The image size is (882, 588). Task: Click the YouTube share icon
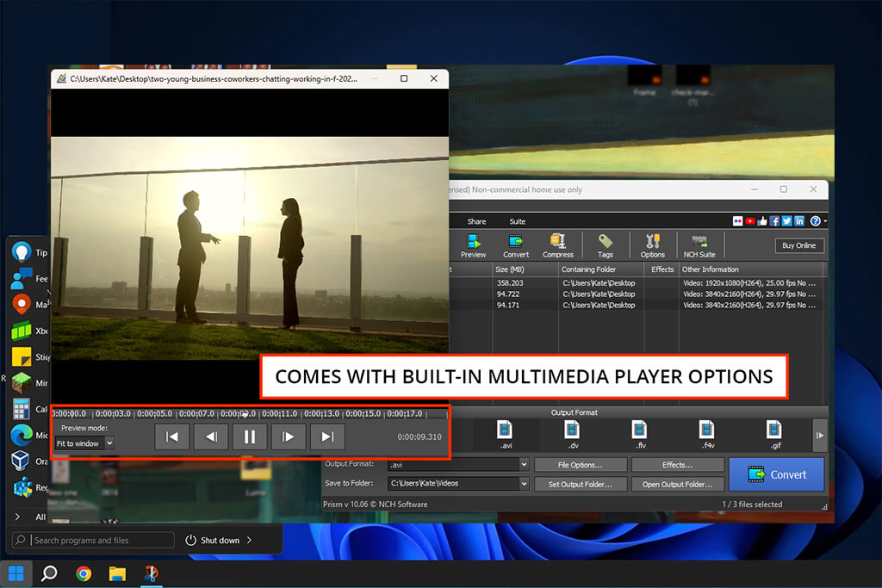750,221
